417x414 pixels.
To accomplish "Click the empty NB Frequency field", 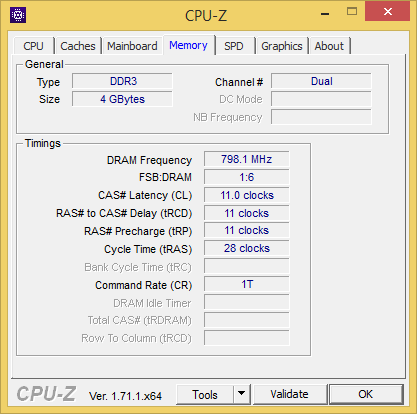I will [x=321, y=117].
